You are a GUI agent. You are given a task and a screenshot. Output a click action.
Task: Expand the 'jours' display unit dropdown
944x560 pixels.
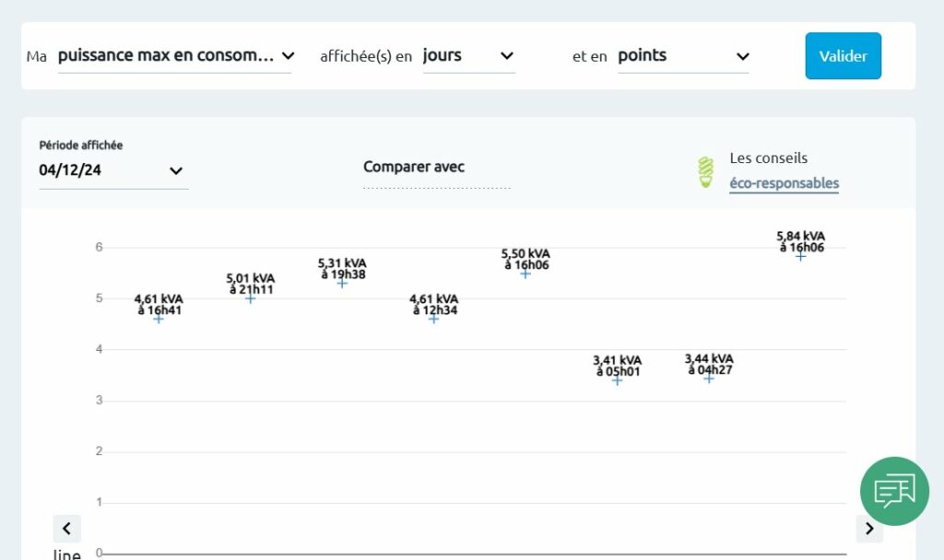point(468,56)
